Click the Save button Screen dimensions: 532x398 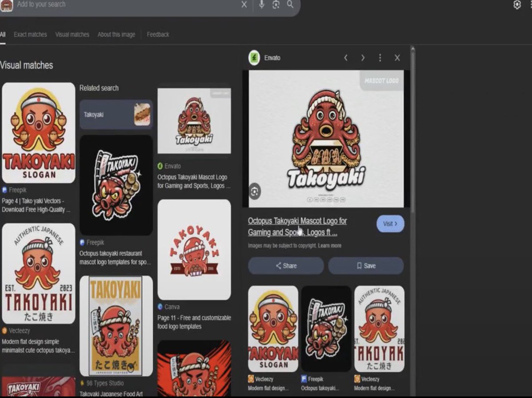pos(366,266)
